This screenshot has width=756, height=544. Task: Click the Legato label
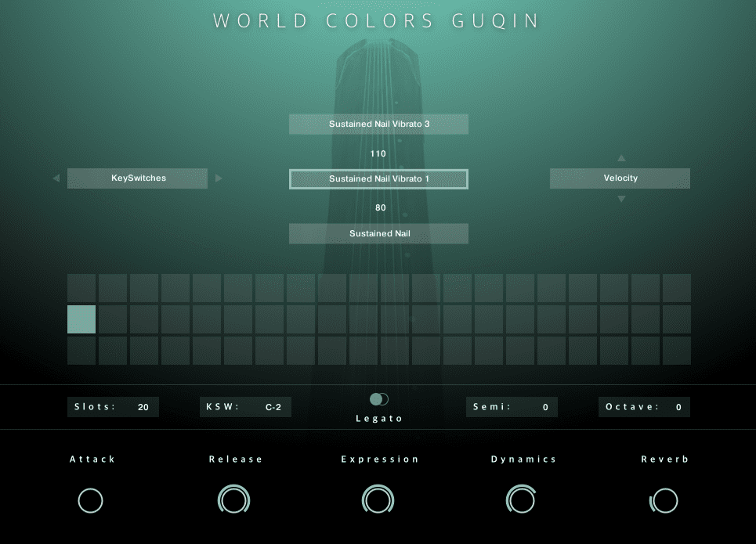tap(379, 419)
